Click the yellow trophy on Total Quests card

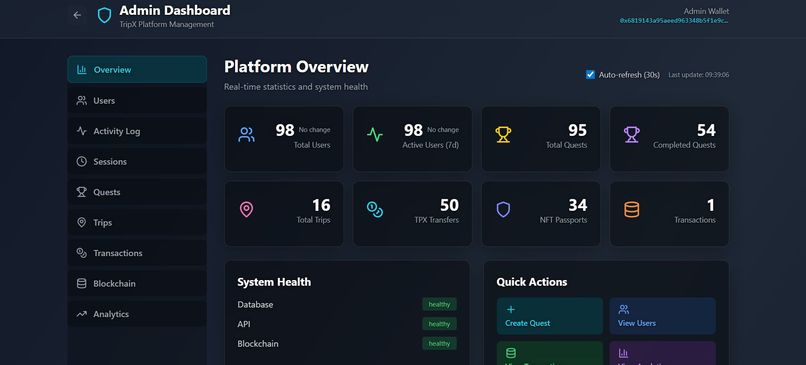point(503,135)
